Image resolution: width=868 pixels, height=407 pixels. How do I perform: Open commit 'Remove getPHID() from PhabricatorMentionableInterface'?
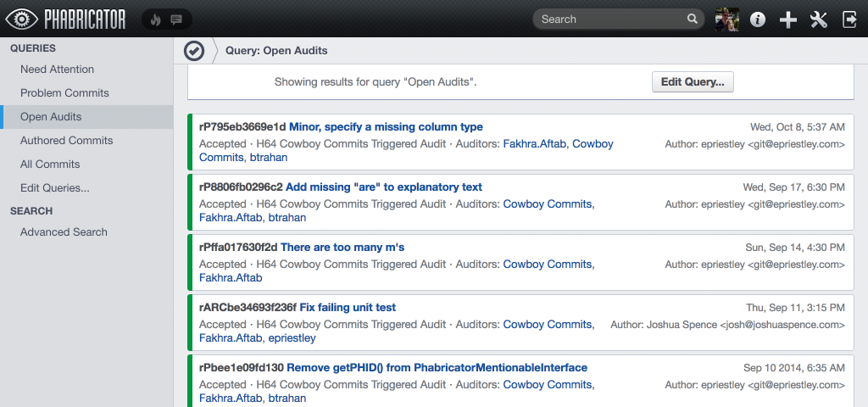point(437,368)
